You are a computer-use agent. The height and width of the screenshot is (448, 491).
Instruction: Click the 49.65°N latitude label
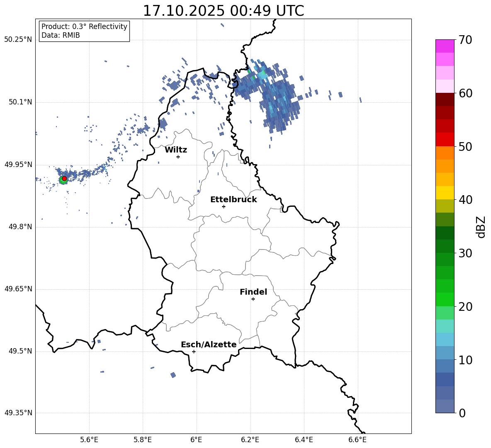click(x=19, y=289)
